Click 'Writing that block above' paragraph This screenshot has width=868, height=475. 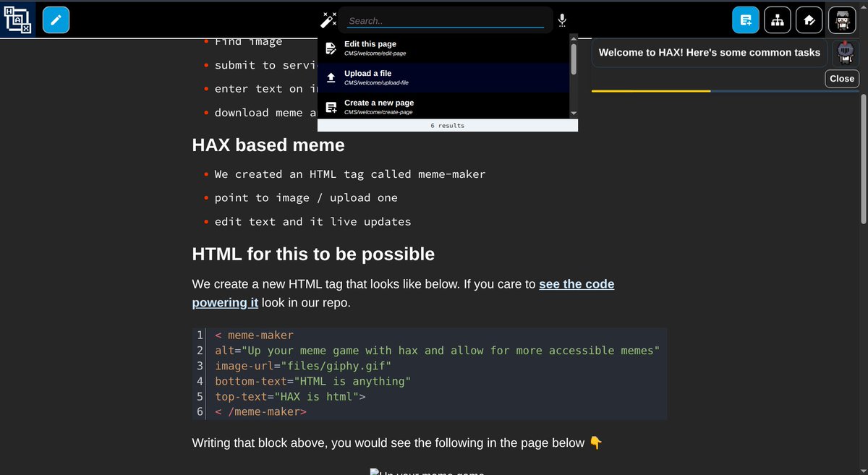coord(397,442)
